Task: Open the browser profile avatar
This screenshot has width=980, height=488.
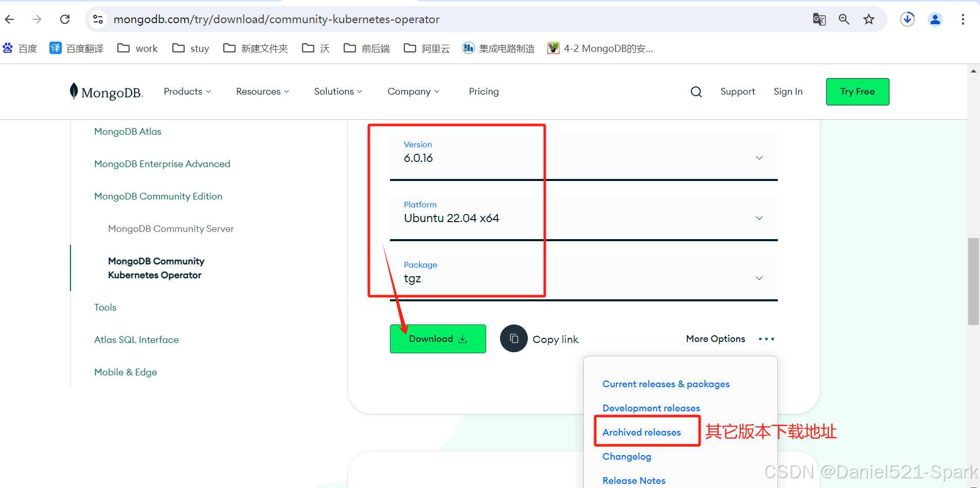Action: point(935,20)
